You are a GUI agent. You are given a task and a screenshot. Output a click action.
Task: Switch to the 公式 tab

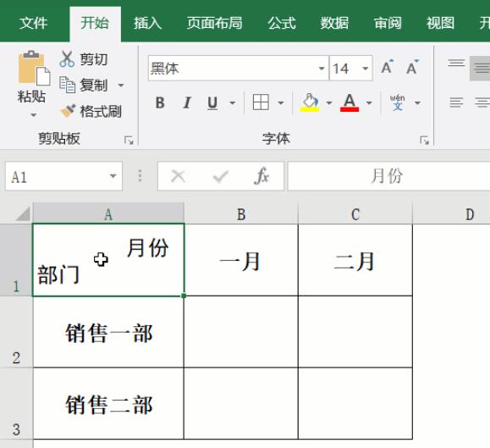tap(282, 23)
